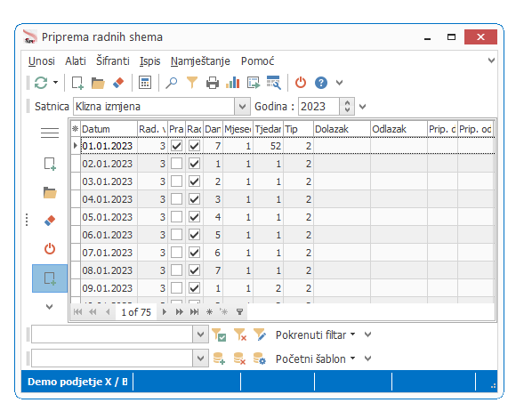The width and height of the screenshot is (532, 419).
Task: Expand the main toolbar overflow chevron
Action: click(x=339, y=83)
